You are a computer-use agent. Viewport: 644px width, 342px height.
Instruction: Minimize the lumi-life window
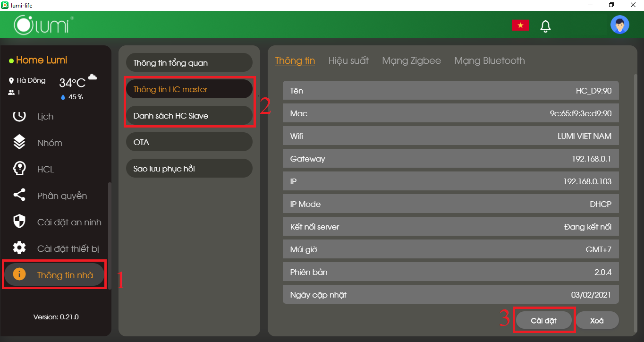pos(590,5)
